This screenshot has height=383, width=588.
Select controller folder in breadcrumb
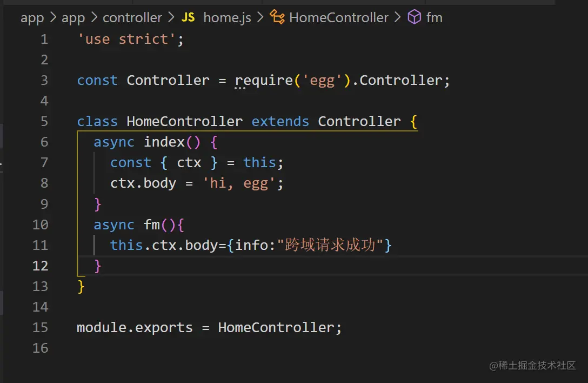click(x=132, y=17)
